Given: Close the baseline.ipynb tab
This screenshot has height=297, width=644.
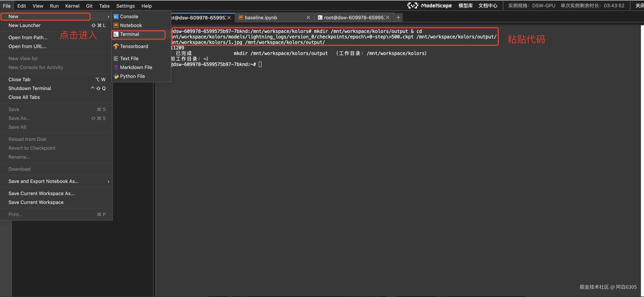Looking at the screenshot, I should point(308,17).
